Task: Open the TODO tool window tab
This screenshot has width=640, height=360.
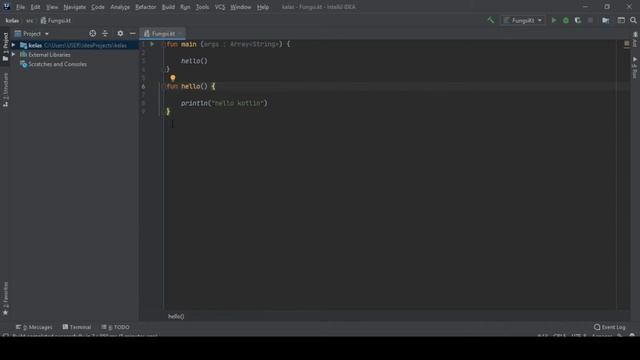Action: (x=116, y=327)
